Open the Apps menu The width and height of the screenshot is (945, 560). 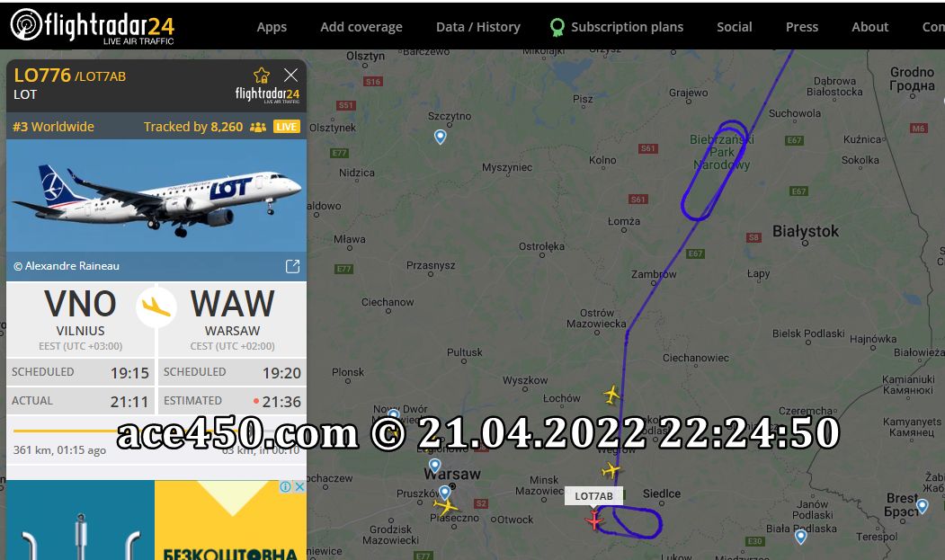[x=272, y=27]
